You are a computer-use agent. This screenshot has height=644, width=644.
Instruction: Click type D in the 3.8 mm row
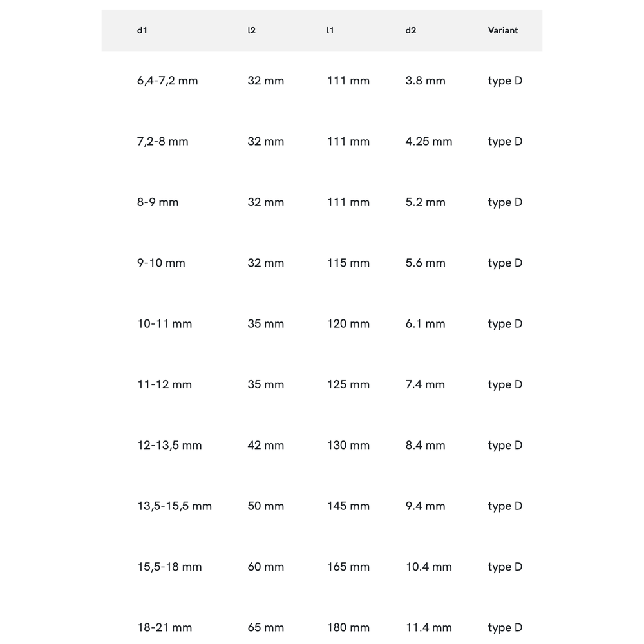tap(505, 81)
